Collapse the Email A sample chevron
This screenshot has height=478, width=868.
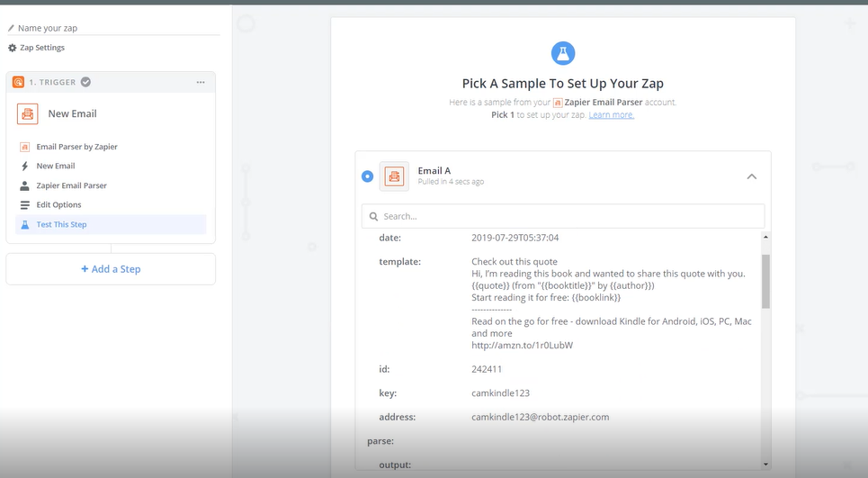[x=751, y=176]
